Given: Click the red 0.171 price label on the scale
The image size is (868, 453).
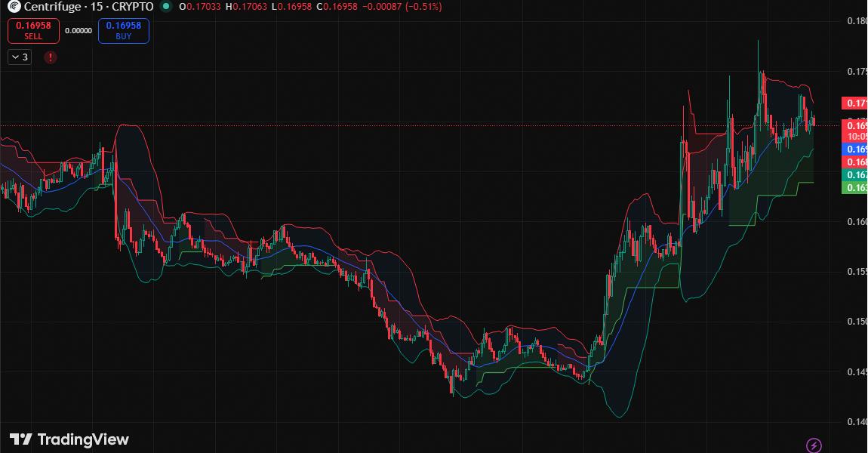Looking at the screenshot, I should (854, 103).
